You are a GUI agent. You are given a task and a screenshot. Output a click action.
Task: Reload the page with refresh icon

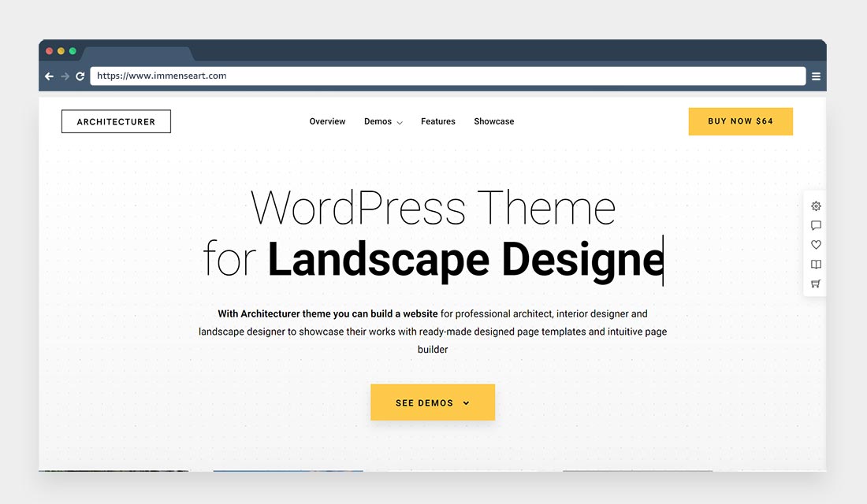point(80,76)
